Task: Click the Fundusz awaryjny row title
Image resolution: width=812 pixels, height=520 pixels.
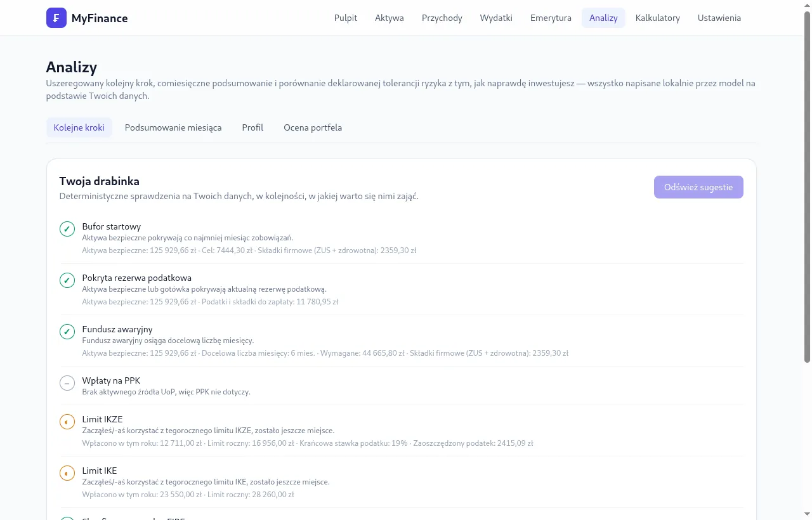Action: click(x=117, y=329)
